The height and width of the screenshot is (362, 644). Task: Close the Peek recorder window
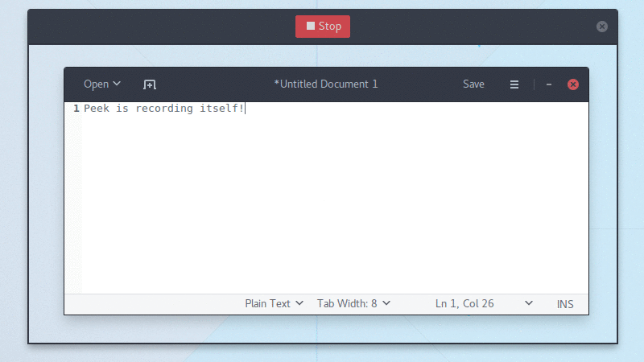602,27
